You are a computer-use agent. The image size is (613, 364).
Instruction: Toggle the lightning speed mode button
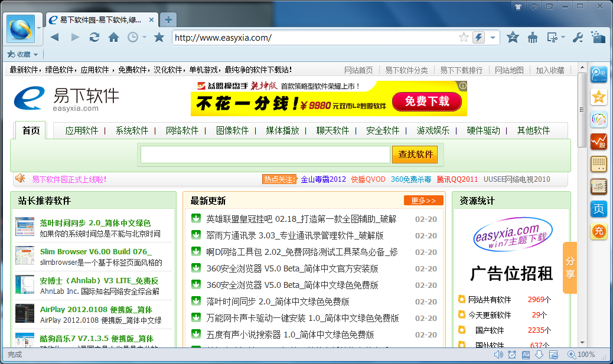(x=479, y=37)
